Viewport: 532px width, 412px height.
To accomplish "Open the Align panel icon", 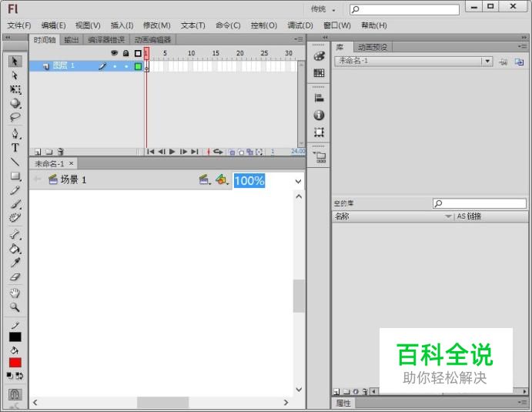I will 319,99.
